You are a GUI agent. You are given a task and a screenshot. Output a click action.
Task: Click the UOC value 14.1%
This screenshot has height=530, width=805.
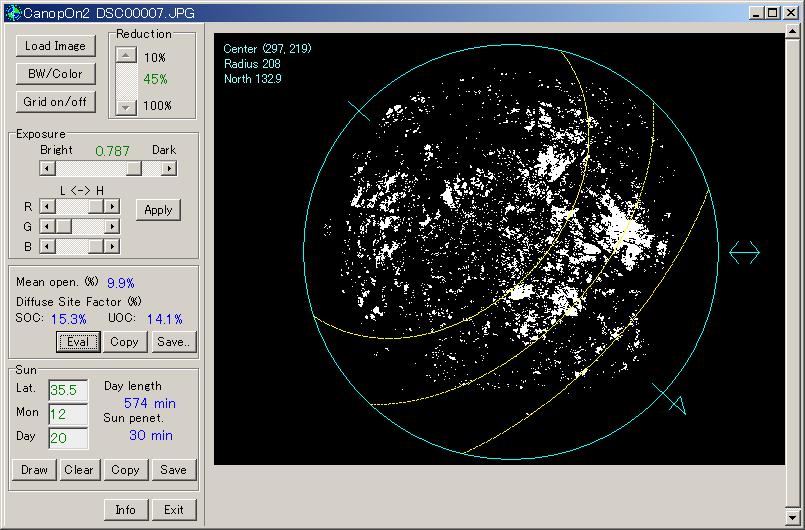165,319
